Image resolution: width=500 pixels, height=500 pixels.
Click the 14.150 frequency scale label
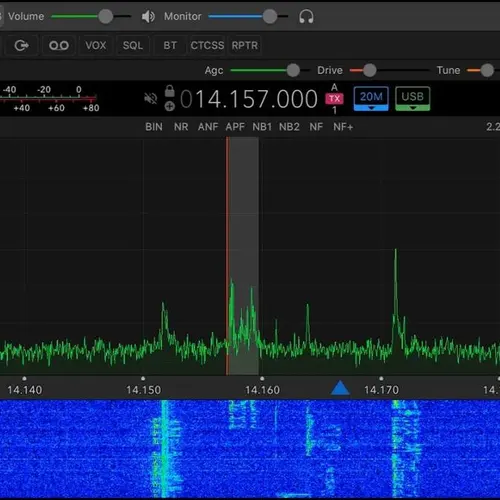(x=143, y=390)
